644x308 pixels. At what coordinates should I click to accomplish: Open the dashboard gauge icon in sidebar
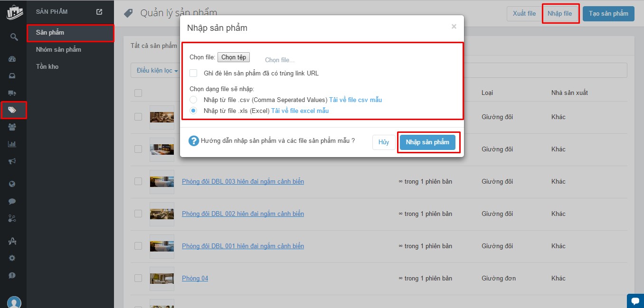tap(12, 59)
